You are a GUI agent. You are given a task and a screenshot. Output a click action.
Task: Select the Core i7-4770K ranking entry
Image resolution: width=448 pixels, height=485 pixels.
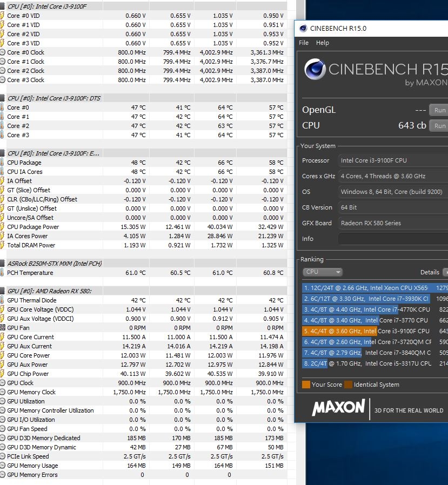tap(375, 309)
